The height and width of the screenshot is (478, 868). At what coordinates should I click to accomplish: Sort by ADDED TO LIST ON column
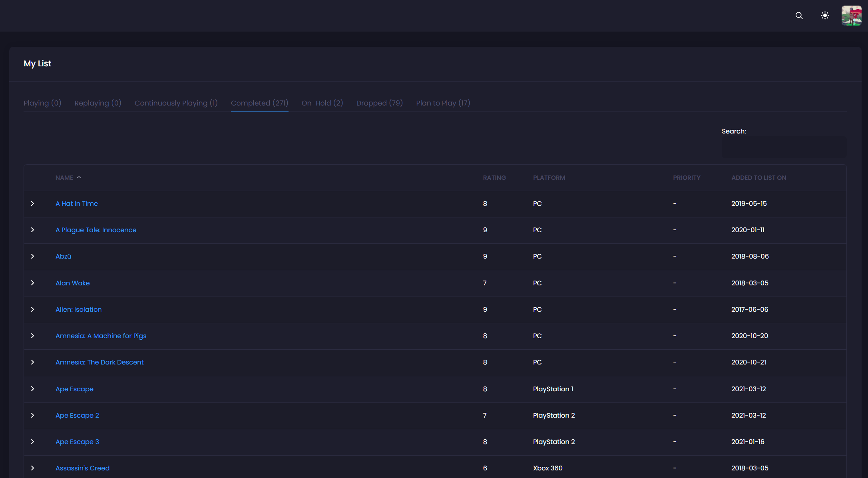(759, 178)
